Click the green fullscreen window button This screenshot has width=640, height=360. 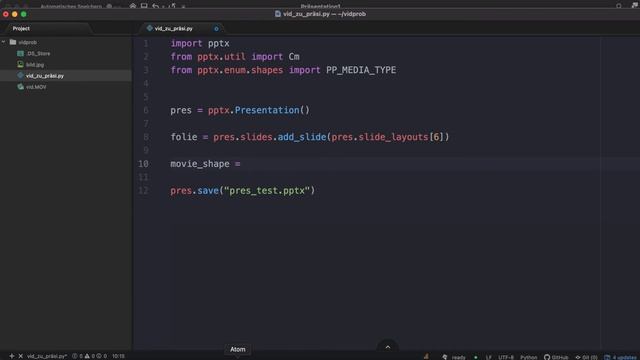pyautogui.click(x=24, y=14)
